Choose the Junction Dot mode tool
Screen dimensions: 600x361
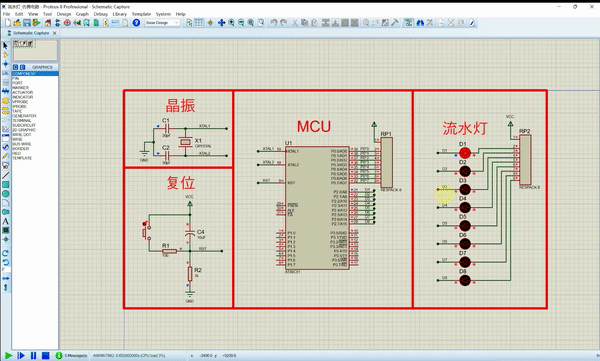[5, 64]
